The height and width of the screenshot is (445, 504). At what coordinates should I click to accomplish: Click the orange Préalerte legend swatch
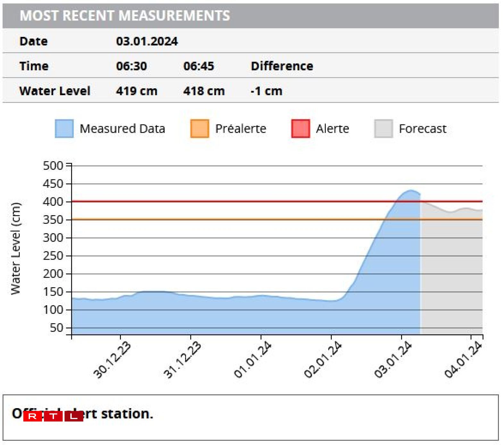[199, 129]
